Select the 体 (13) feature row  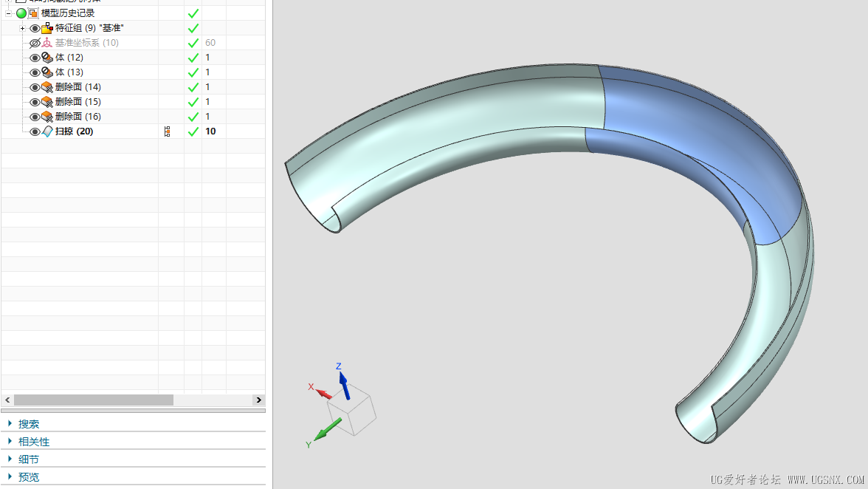coord(134,72)
